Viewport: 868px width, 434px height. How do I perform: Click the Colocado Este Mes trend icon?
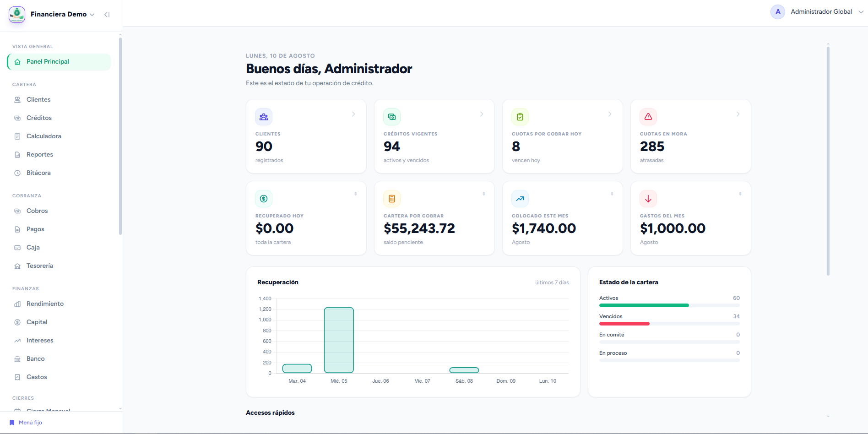point(520,199)
